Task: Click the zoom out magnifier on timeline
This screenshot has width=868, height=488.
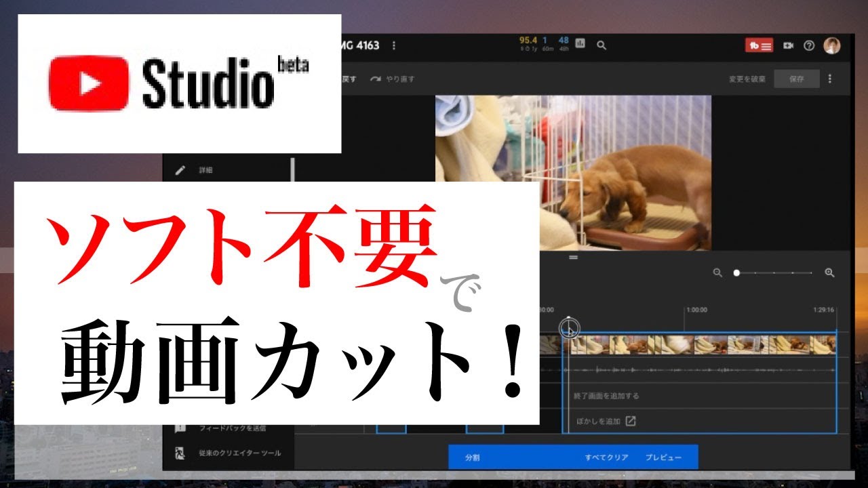Action: (717, 272)
